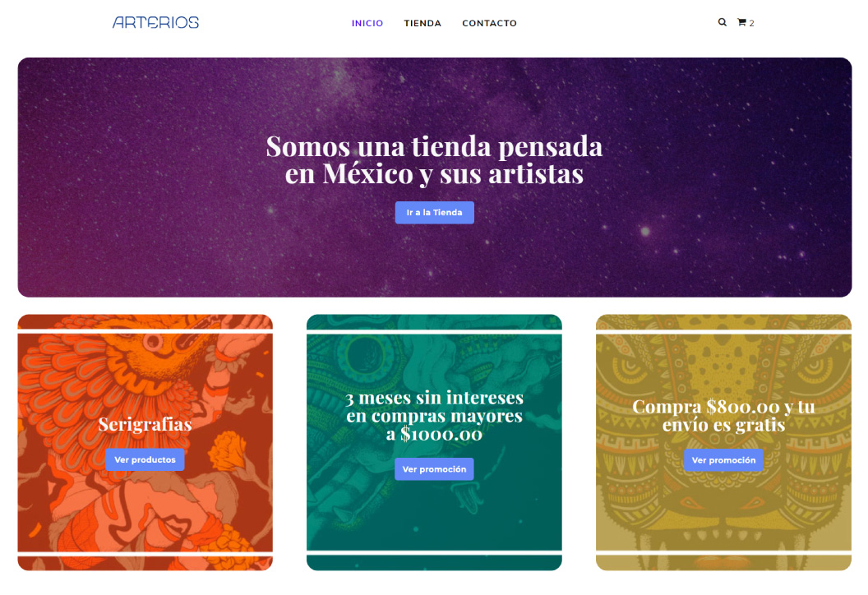This screenshot has width=868, height=595.
Task: Click the envío es gratis promotion heading
Action: [x=723, y=416]
